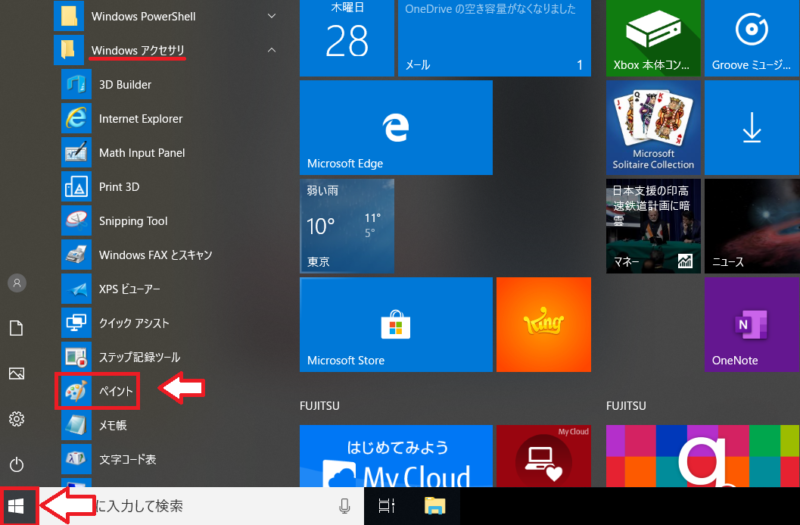800x525 pixels.
Task: Open Documents from the Start sidebar
Action: [16, 328]
